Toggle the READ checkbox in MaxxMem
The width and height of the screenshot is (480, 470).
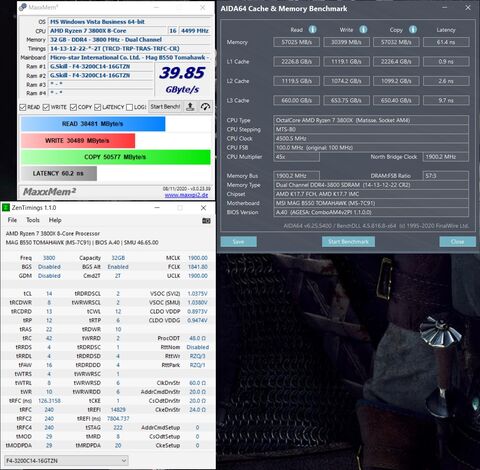(x=23, y=107)
